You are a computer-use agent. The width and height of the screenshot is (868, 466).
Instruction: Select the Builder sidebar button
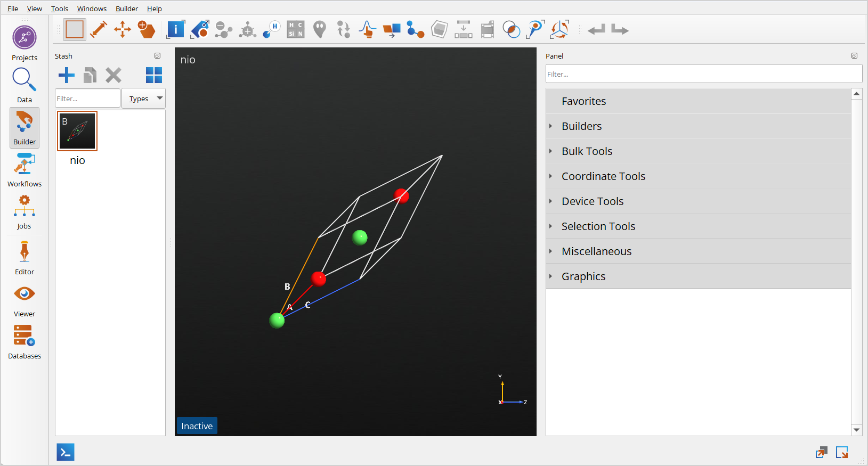tap(25, 127)
